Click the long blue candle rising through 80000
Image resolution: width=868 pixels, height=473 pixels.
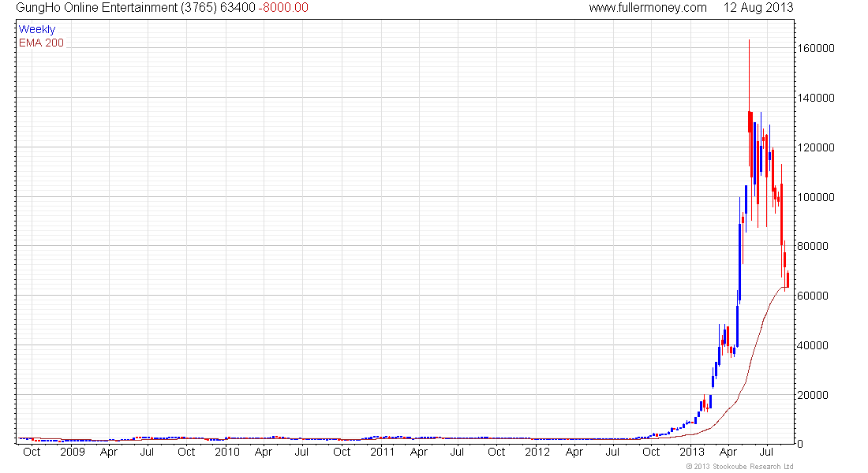[x=740, y=263]
